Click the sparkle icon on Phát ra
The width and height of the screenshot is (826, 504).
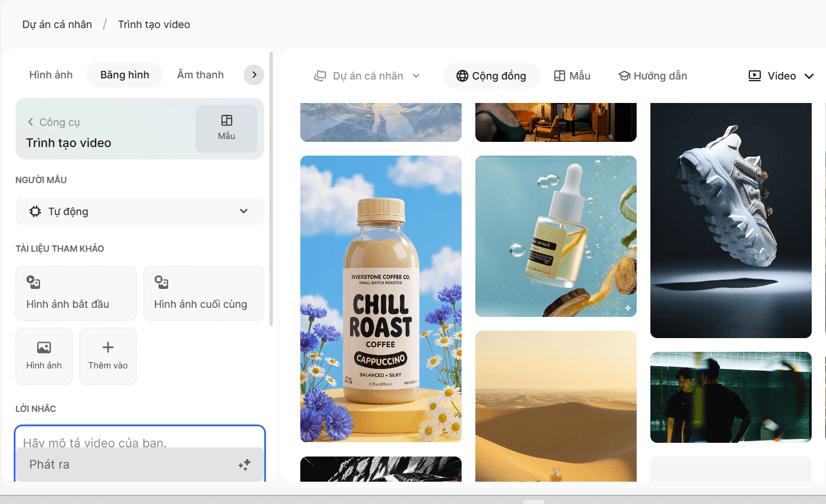pyautogui.click(x=244, y=465)
